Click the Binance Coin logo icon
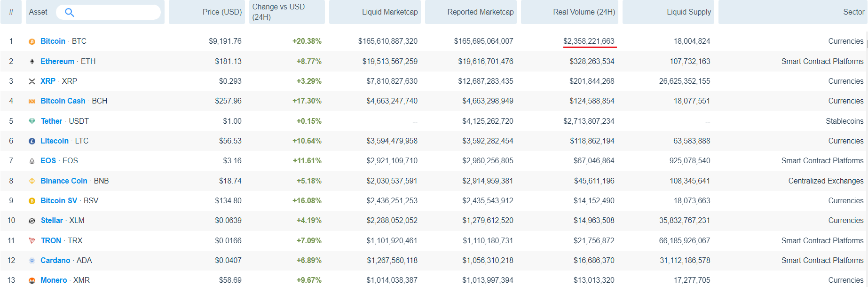Viewport: 868px width, 287px height. [x=32, y=181]
